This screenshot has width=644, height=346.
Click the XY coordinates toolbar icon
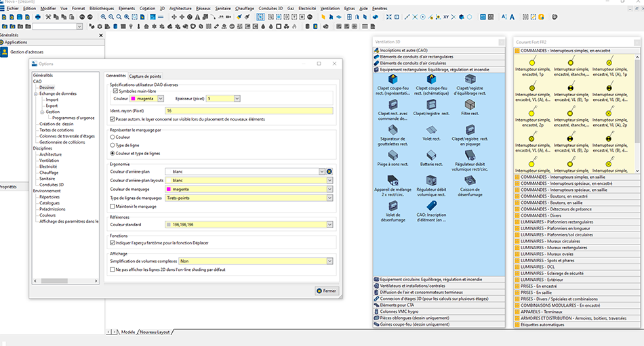tap(446, 16)
